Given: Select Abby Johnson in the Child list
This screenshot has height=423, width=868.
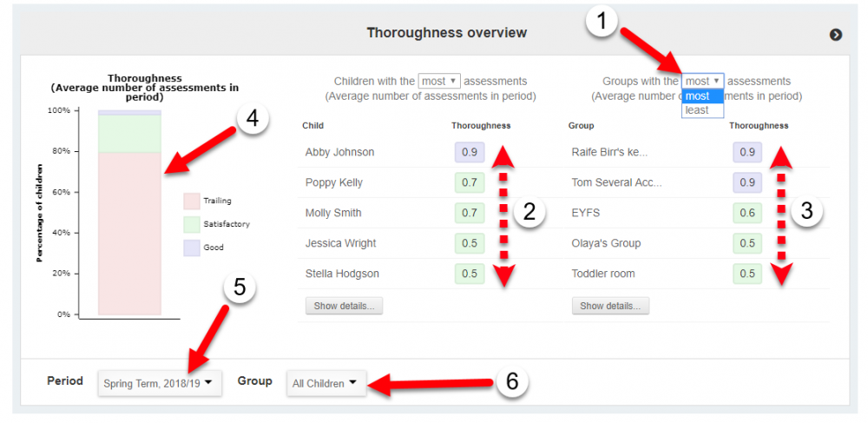Looking at the screenshot, I should (x=339, y=153).
